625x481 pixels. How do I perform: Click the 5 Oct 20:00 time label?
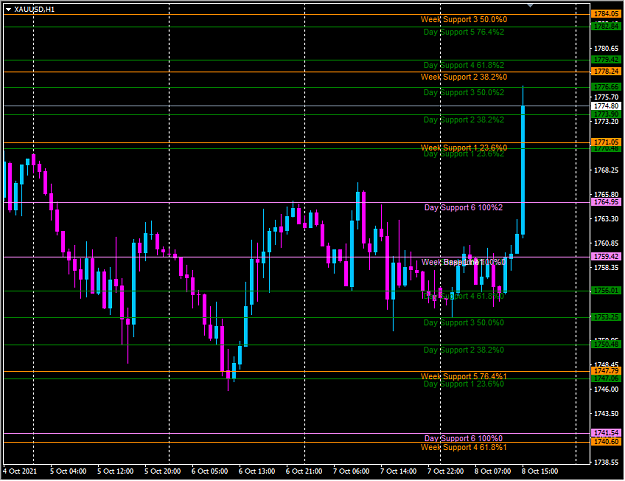point(162,471)
